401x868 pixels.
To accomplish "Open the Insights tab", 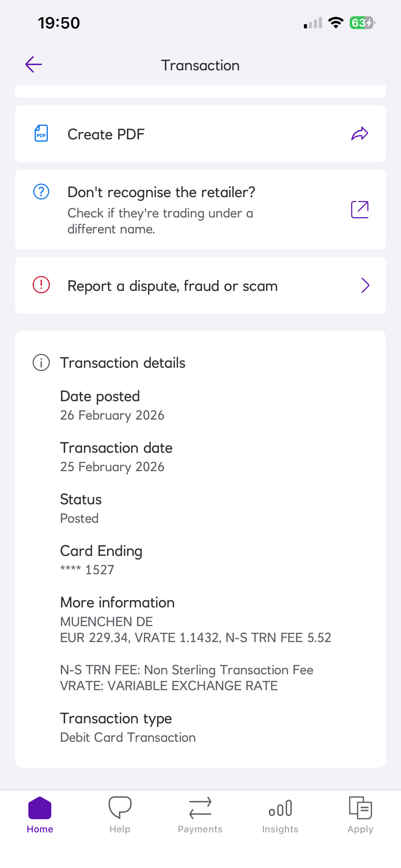I will [x=280, y=814].
